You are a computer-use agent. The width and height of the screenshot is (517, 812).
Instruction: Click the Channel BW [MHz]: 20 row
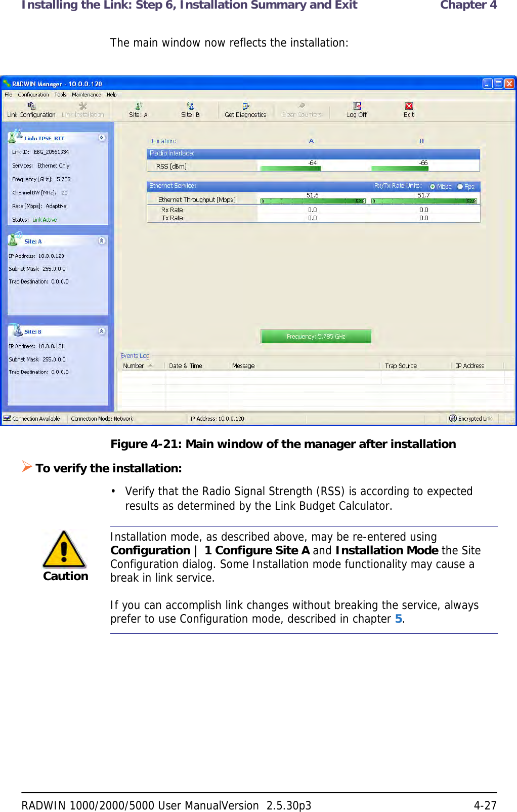point(40,192)
